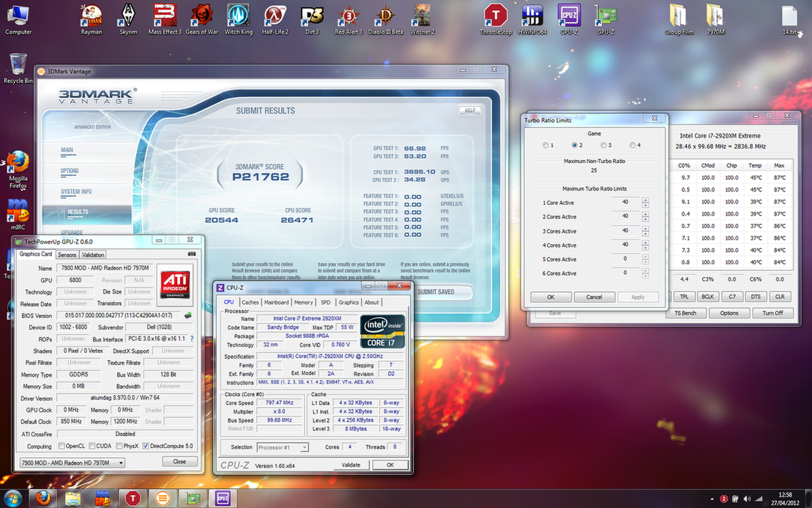Select the Gears of War shortcut
Viewport: 812px width, 508px height.
(201, 19)
